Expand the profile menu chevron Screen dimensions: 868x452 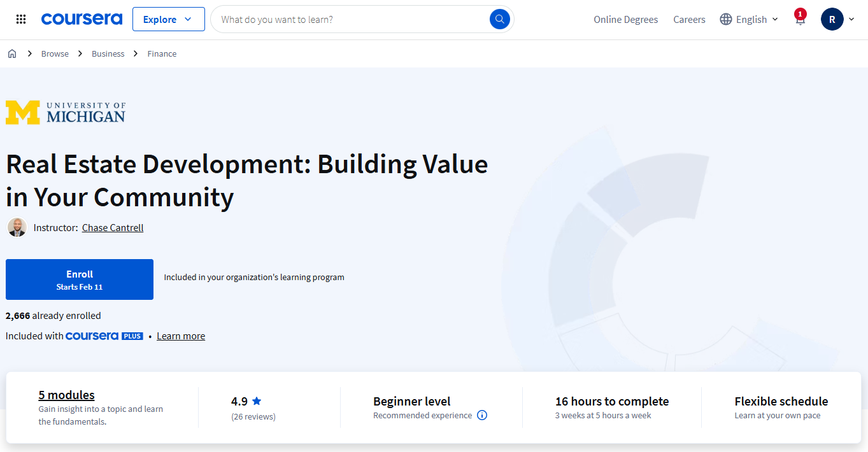point(851,19)
